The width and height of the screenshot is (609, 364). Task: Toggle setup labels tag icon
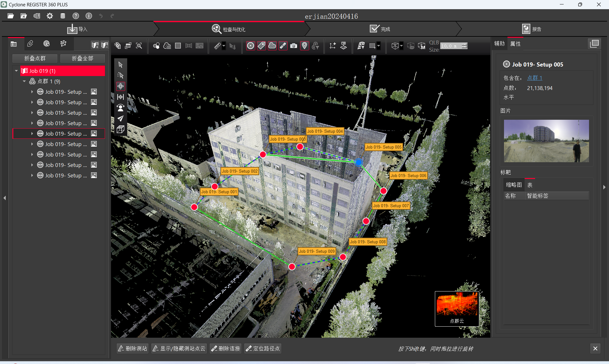261,46
